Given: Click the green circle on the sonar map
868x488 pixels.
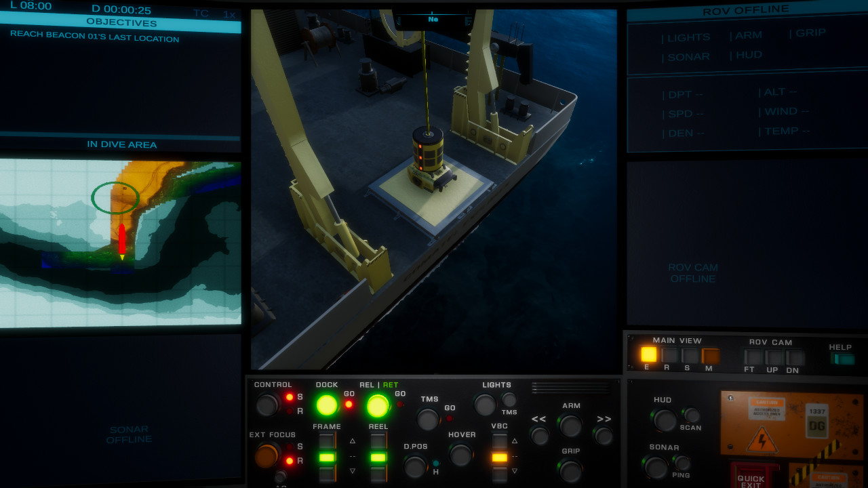Looking at the screenshot, I should click(x=115, y=198).
